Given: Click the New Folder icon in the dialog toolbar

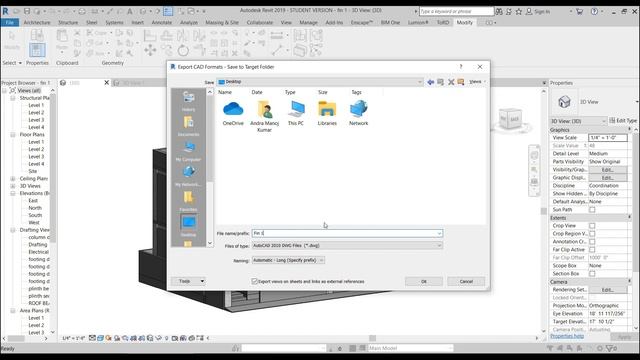Looking at the screenshot, I should pos(461,82).
